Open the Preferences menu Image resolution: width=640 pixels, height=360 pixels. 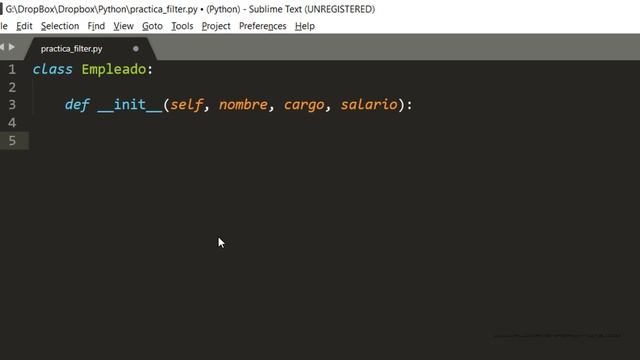262,26
